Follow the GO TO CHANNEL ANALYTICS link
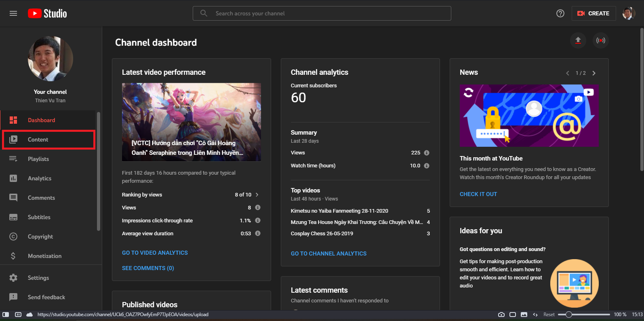The image size is (644, 321). [328, 253]
